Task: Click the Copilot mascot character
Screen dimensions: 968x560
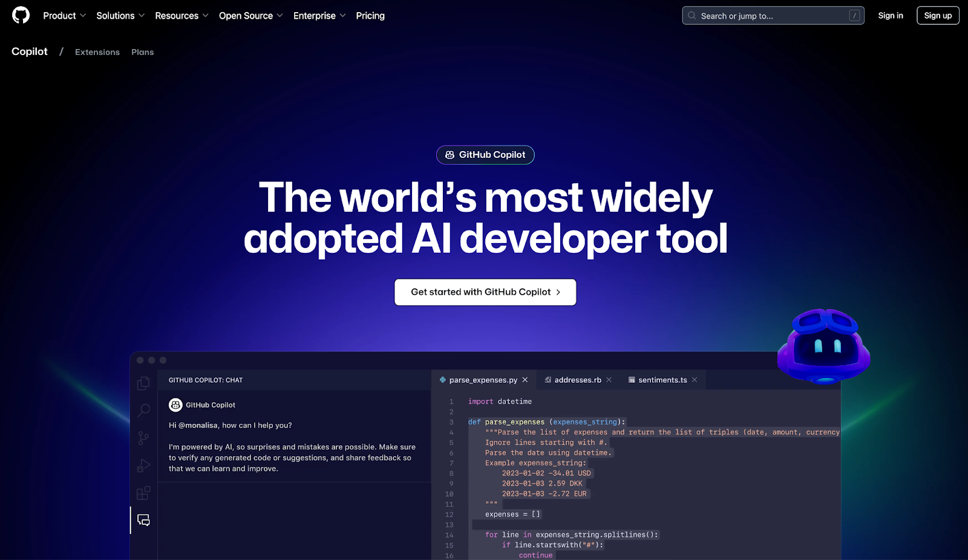Action: coord(824,347)
